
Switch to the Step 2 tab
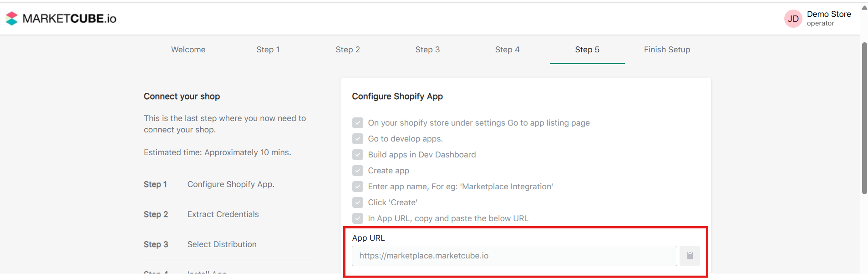click(348, 50)
